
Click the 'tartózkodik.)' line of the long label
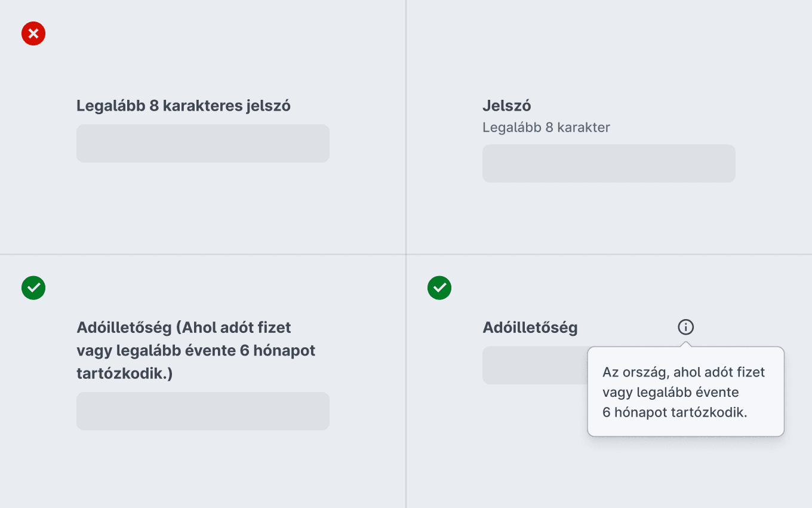coord(125,374)
